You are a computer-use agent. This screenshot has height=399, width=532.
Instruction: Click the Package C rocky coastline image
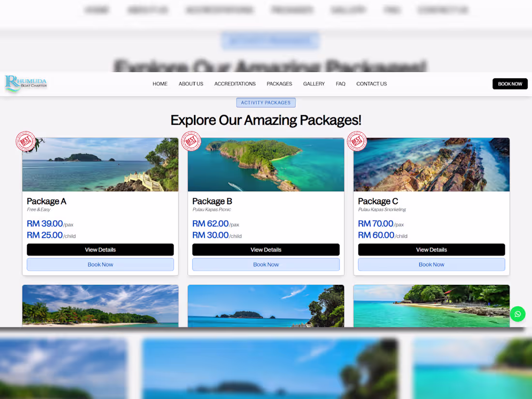pyautogui.click(x=431, y=164)
